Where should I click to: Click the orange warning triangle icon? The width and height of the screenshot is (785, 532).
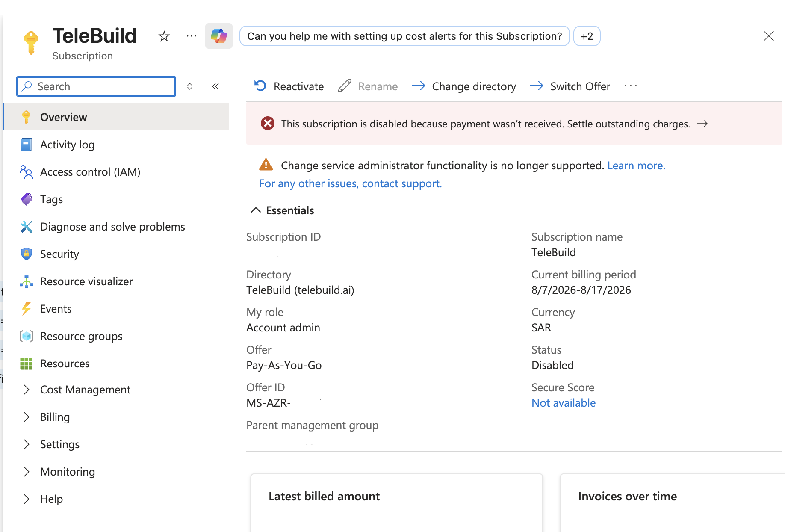266,165
